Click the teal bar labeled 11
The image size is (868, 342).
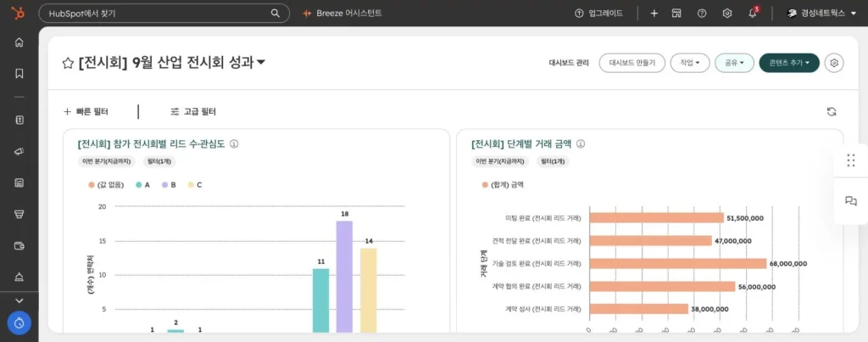point(320,300)
